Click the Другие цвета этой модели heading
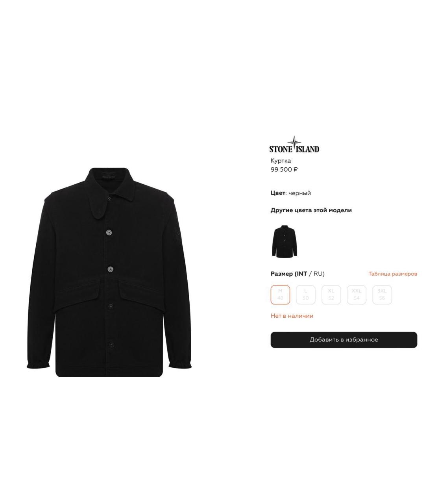Viewport: 425px width, 504px height. click(311, 210)
